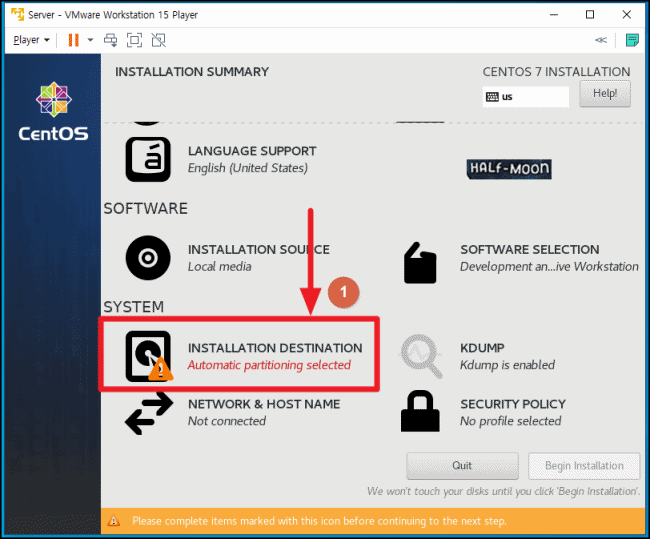Screen dimensions: 650x539
Task: Click 'No profile selected' status text
Action: (511, 421)
